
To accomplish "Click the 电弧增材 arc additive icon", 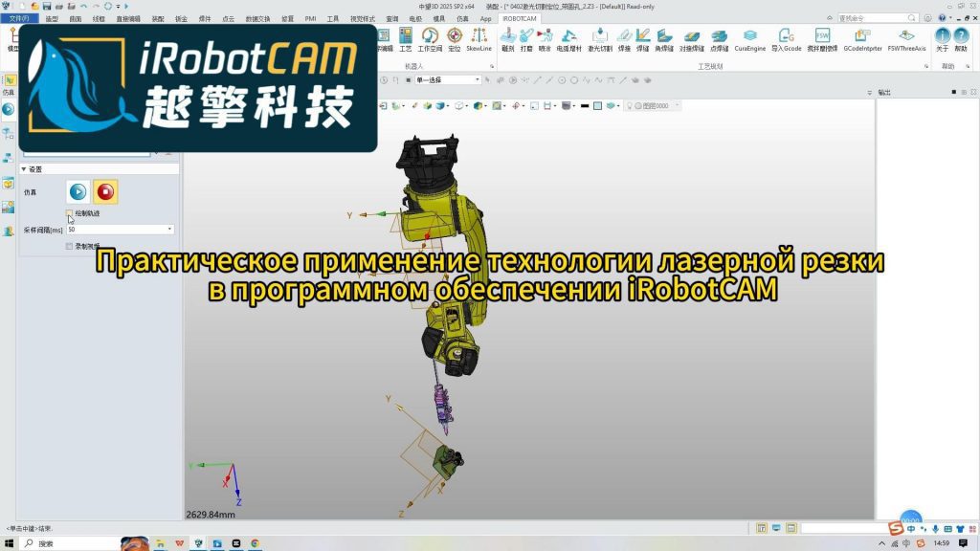I will (x=568, y=39).
